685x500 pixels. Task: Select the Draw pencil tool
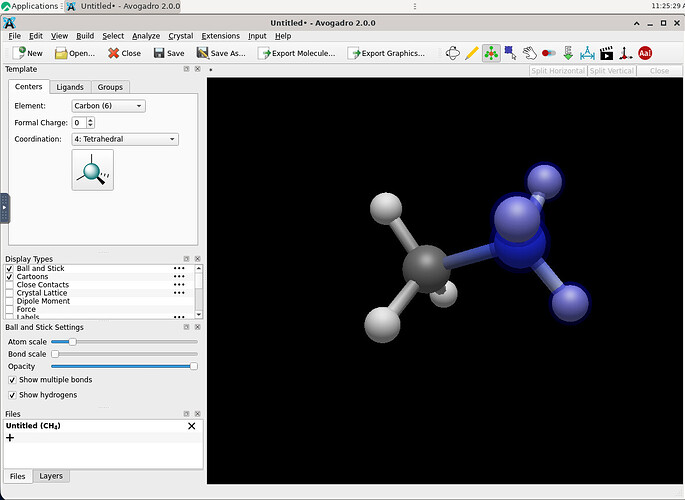pyautogui.click(x=472, y=53)
